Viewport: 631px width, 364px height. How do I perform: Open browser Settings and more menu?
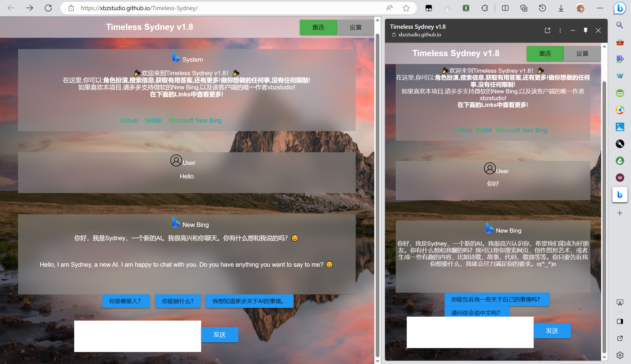coord(600,8)
